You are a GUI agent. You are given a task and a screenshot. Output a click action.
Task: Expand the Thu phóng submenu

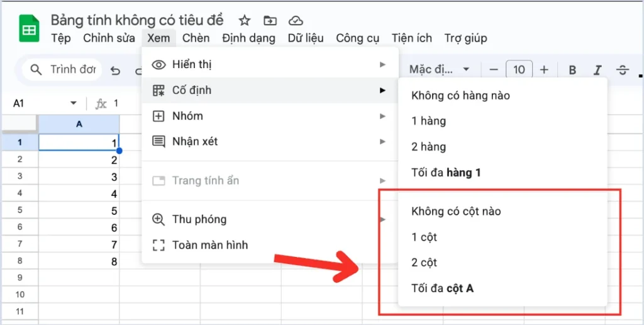coord(270,219)
